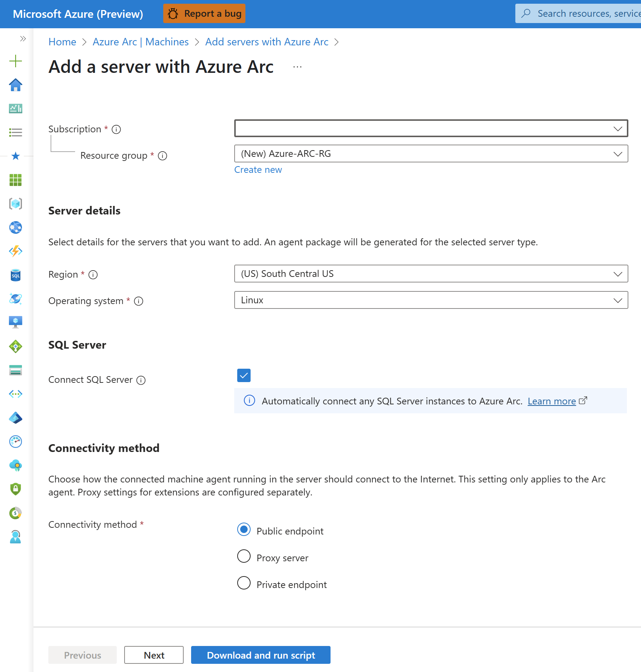
Task: Click Subscription info icon
Action: 116,129
